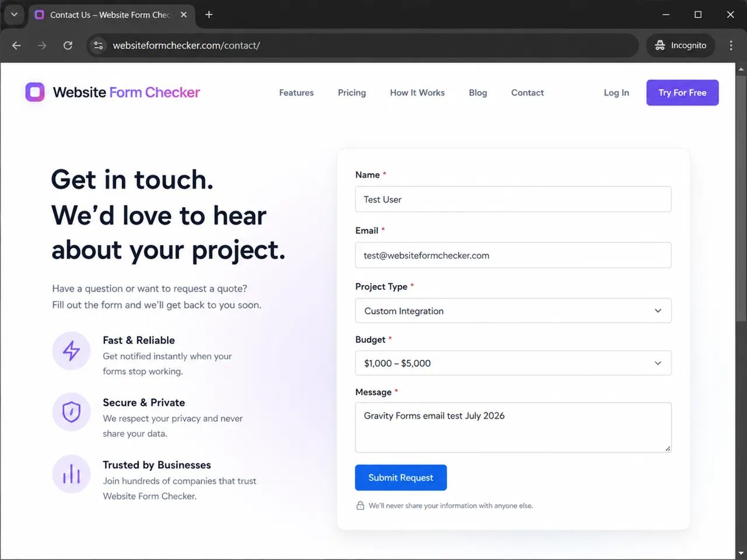Screen dimensions: 747x560
Task: Open site information icon in address bar
Action: coord(99,45)
